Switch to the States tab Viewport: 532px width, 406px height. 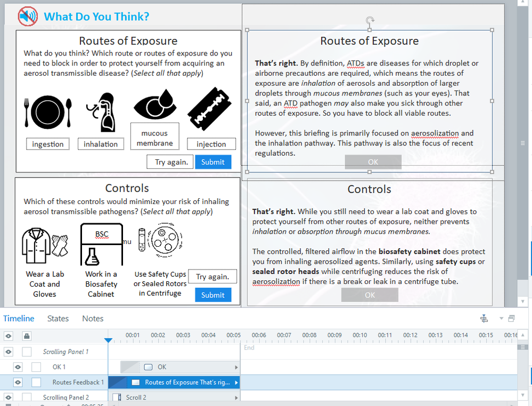tap(58, 319)
